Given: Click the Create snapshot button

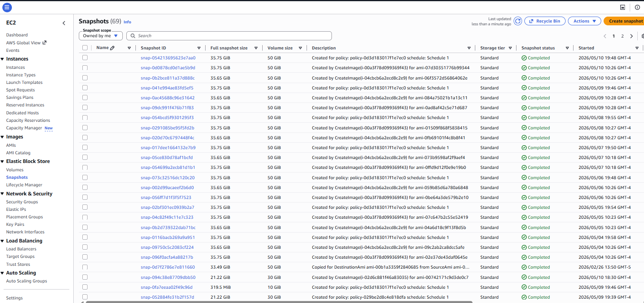Looking at the screenshot, I should (624, 21).
